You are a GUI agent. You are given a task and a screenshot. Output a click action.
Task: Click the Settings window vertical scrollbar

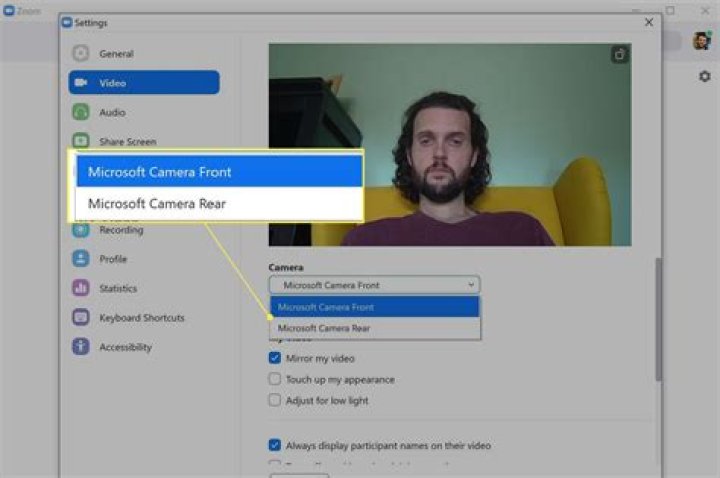tap(658, 319)
